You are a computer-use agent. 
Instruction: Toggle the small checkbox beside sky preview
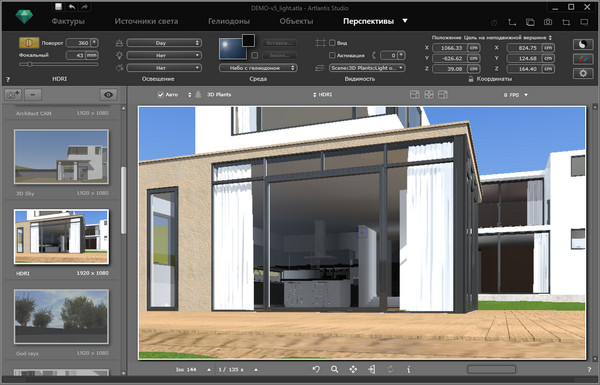pyautogui.click(x=254, y=55)
